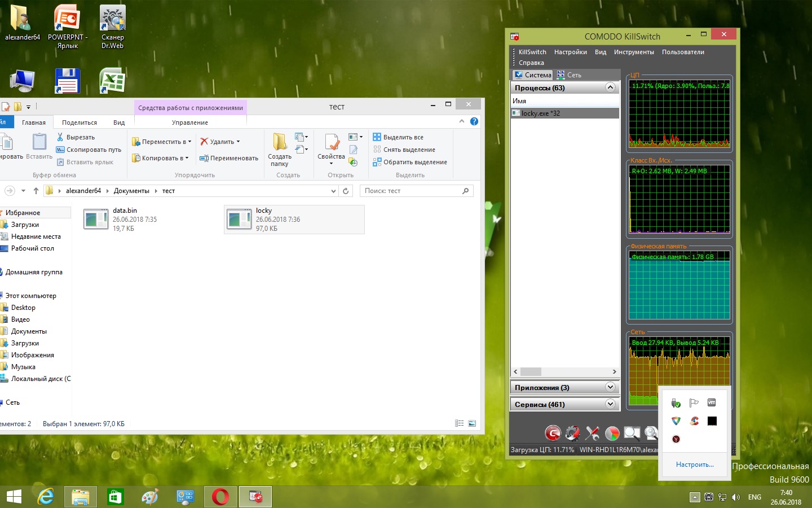Click the gear with red arrow icon
Image resolution: width=812 pixels, height=508 pixels.
pyautogui.click(x=572, y=433)
